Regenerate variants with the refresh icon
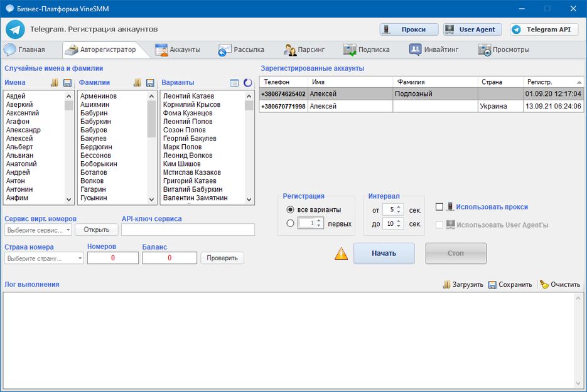Screen dimensions: 587x392 [248, 83]
